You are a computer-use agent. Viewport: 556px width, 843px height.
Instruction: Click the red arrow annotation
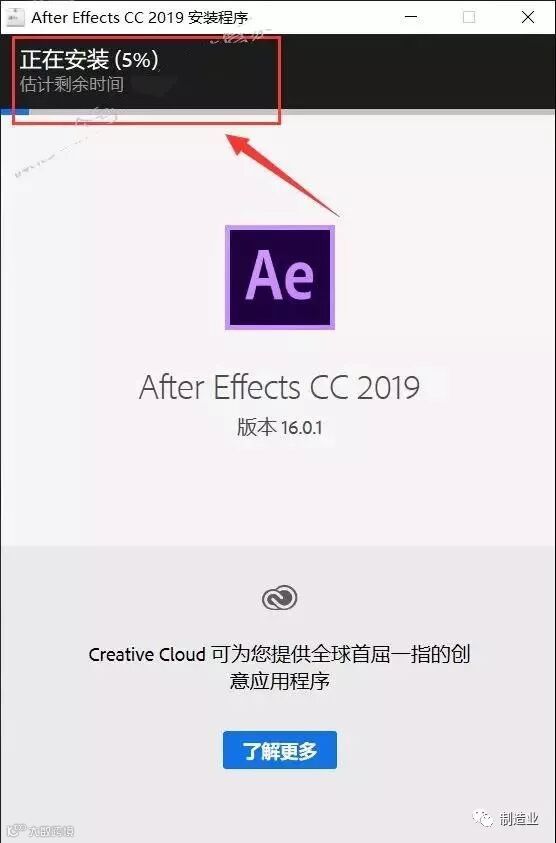[283, 174]
